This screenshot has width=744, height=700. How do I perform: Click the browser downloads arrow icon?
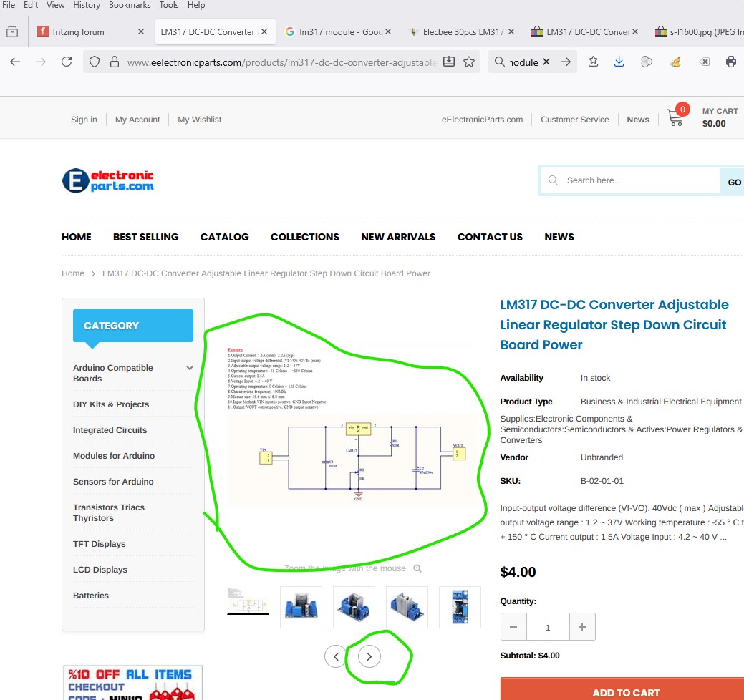pos(619,62)
